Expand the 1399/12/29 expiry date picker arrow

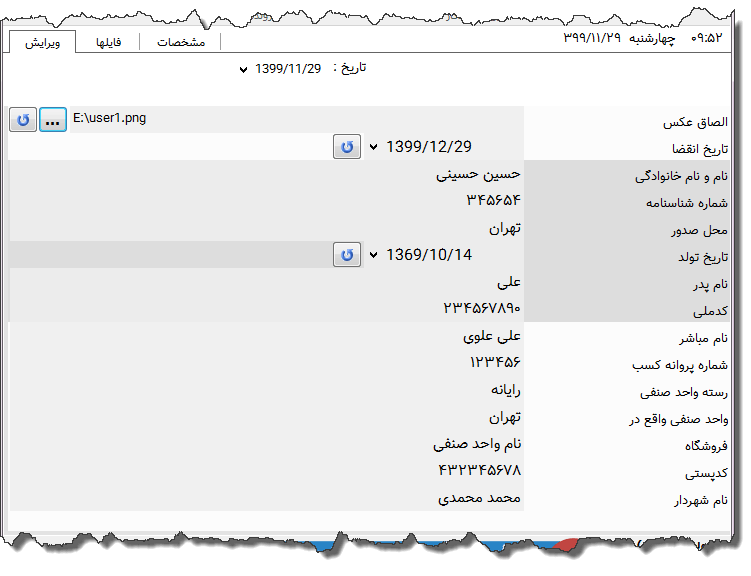click(374, 147)
